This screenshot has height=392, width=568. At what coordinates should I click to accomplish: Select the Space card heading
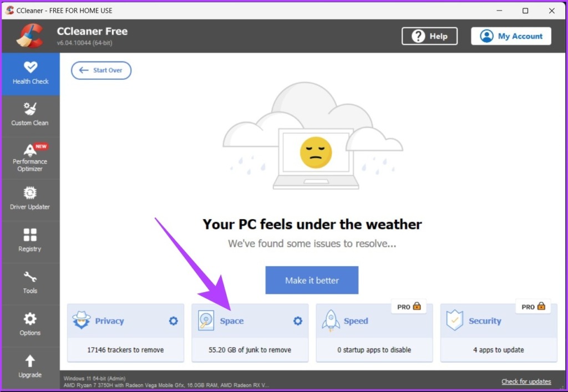(x=232, y=320)
